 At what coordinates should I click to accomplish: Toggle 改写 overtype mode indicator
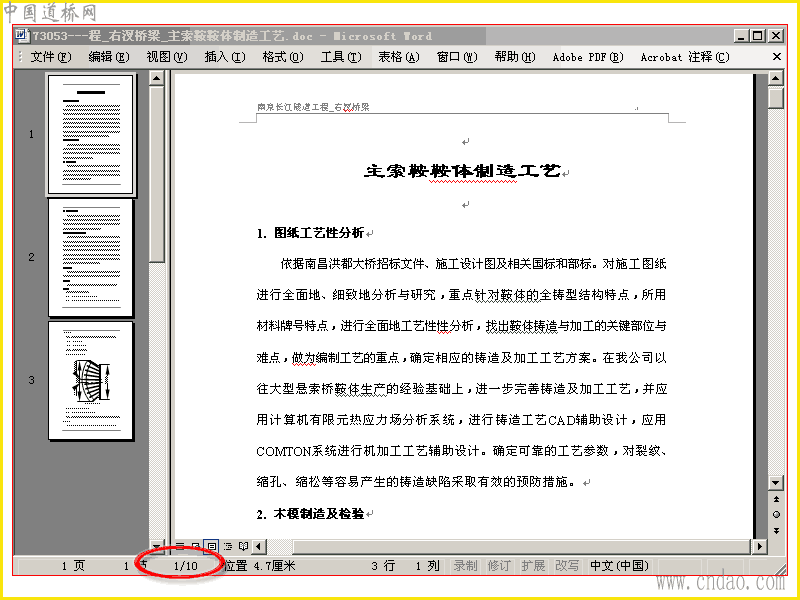pyautogui.click(x=567, y=566)
